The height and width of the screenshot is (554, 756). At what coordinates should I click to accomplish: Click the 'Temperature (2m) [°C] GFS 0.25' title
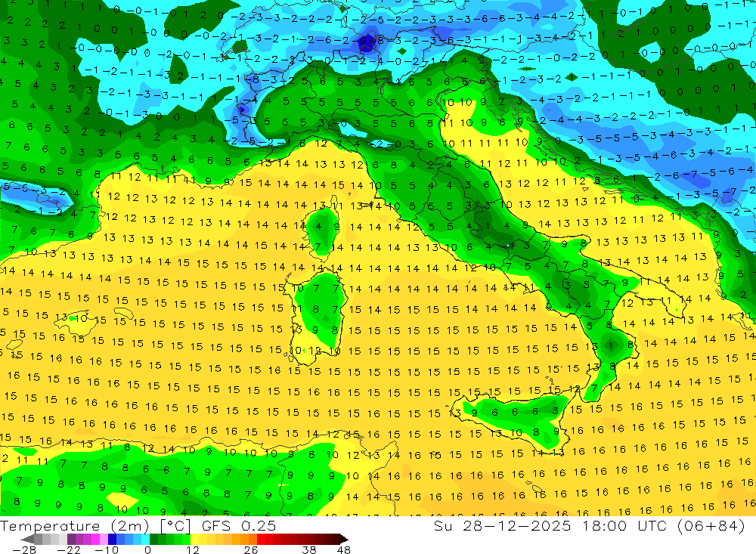138,525
